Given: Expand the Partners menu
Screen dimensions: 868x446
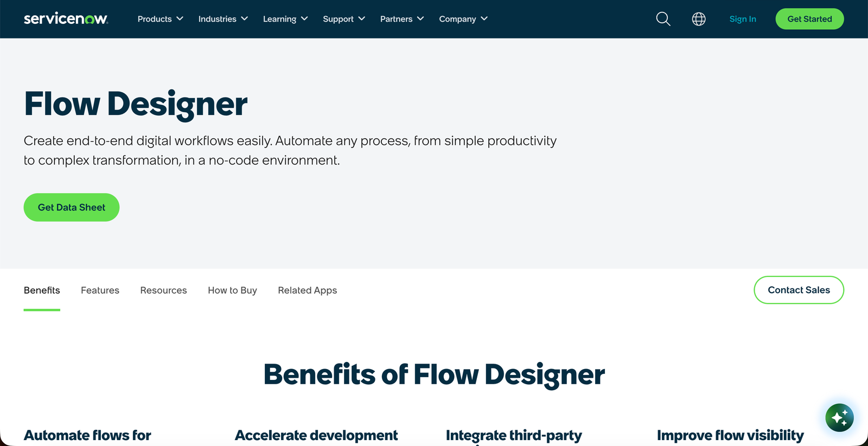Looking at the screenshot, I should point(402,19).
